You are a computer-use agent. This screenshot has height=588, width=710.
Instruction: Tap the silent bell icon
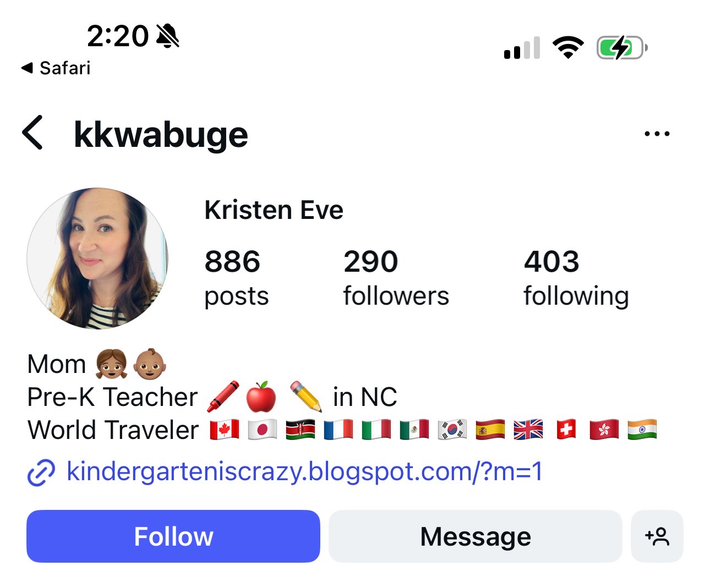point(168,36)
